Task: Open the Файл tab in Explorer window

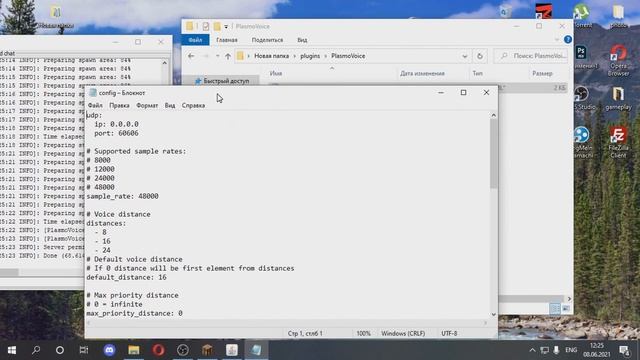Action: tap(195, 40)
